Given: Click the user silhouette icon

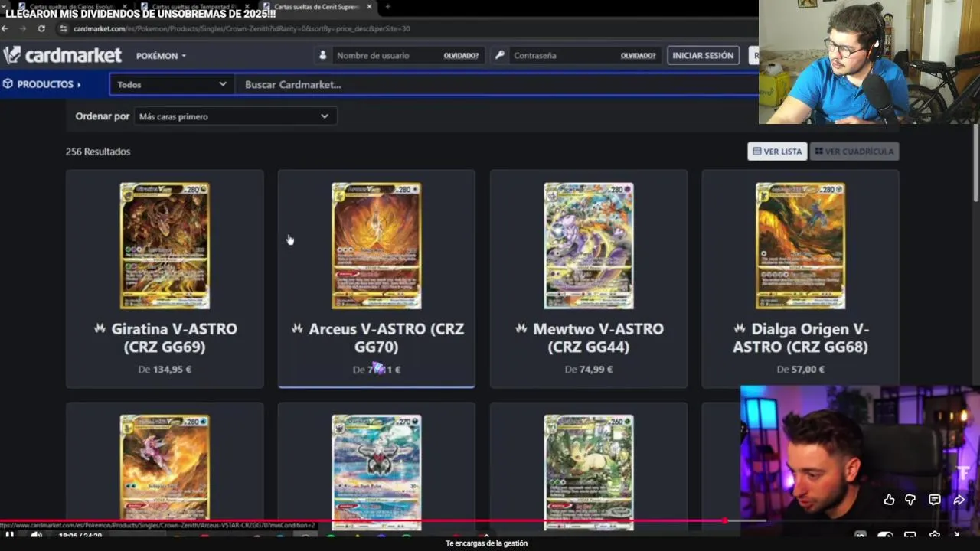Looking at the screenshot, I should click(322, 55).
